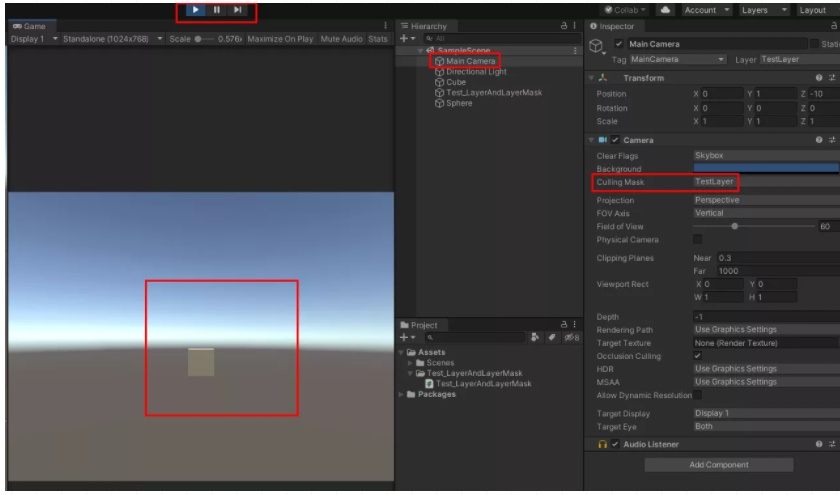Screen dimensions: 840x495
Task: Select Cube in the Hierarchy
Action: click(x=450, y=82)
